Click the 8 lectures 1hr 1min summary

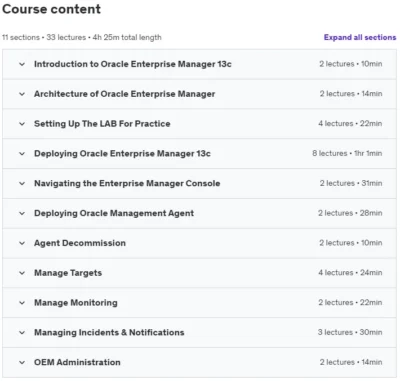click(x=347, y=153)
